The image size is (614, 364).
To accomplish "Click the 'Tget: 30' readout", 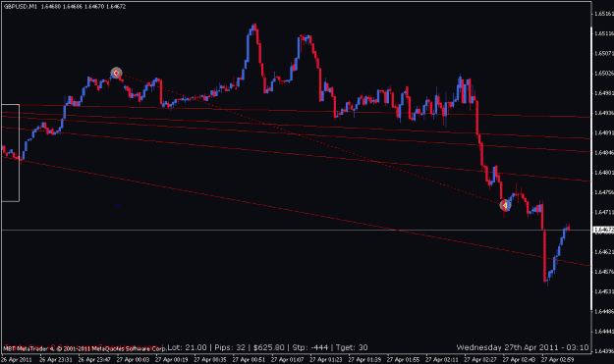I will [x=352, y=347].
